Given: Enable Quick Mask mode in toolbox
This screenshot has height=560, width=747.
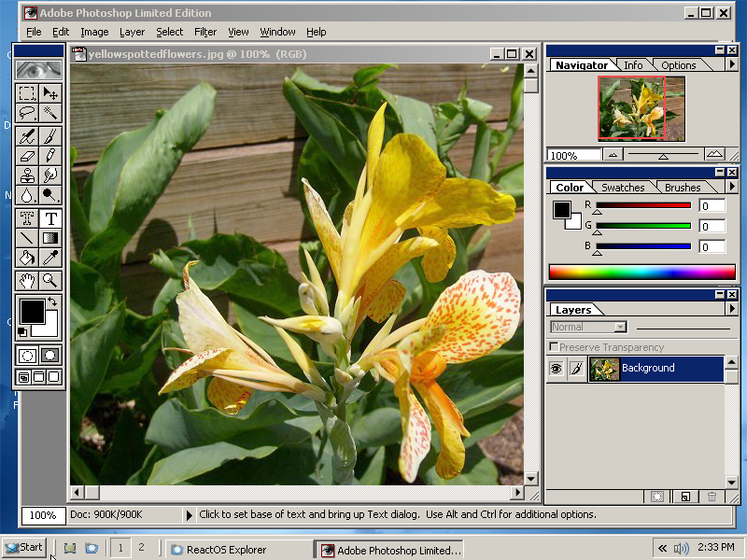Looking at the screenshot, I should click(50, 356).
